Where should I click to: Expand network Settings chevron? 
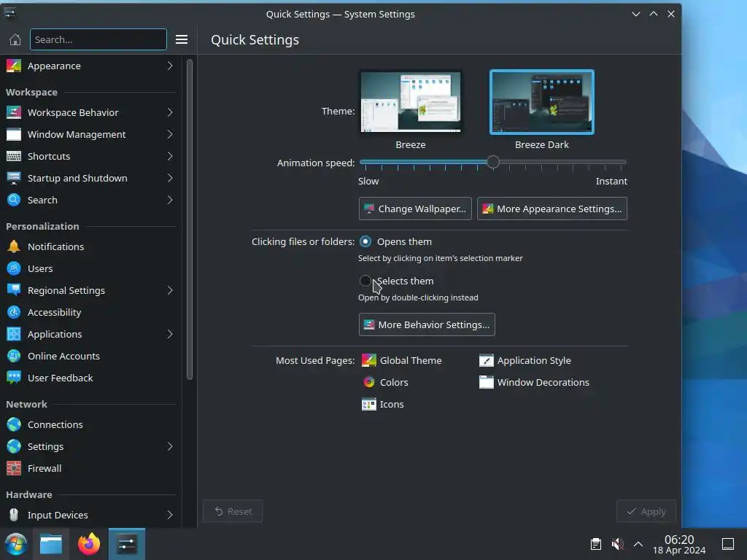[170, 447]
